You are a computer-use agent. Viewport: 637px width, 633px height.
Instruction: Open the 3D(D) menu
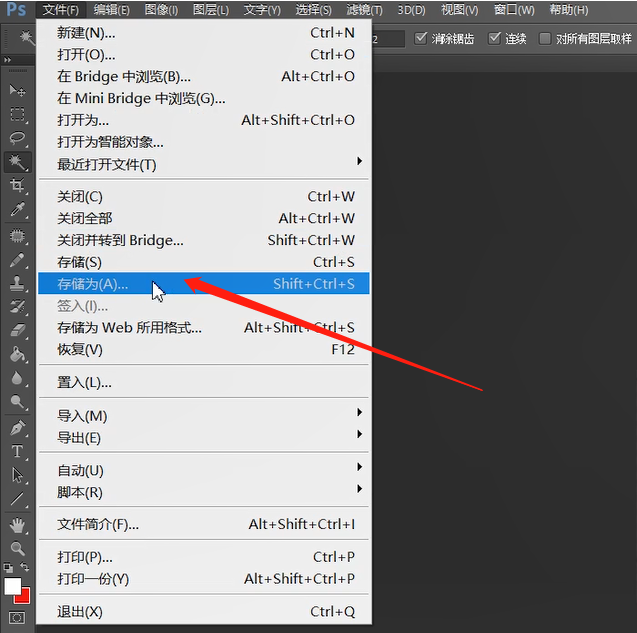(411, 9)
